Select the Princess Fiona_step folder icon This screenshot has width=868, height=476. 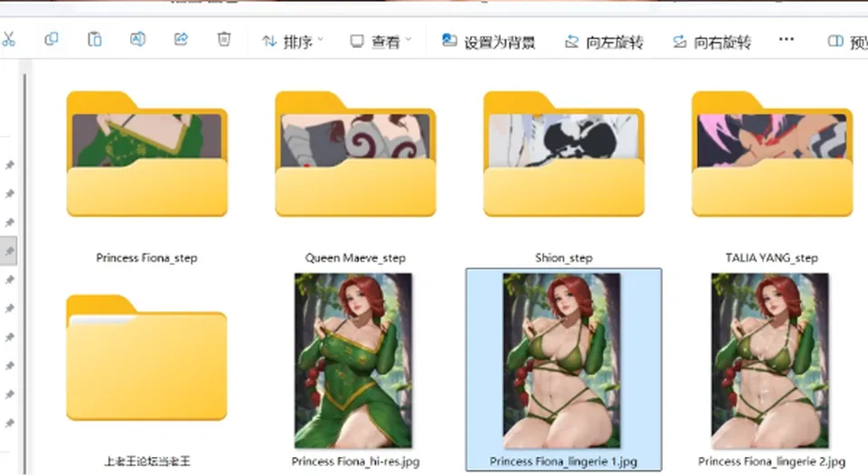pos(146,154)
